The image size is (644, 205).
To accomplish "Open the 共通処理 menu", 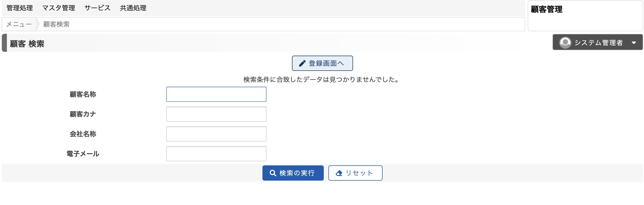I will coord(133,8).
